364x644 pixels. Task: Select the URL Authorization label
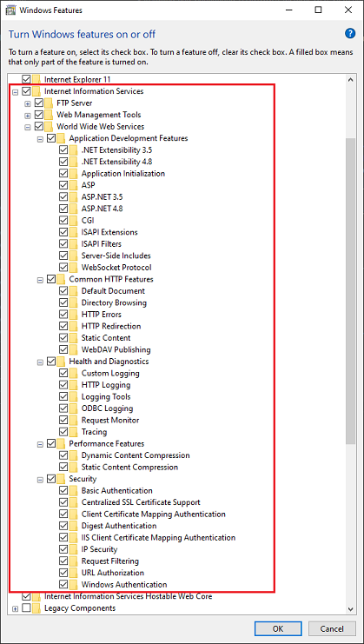113,573
